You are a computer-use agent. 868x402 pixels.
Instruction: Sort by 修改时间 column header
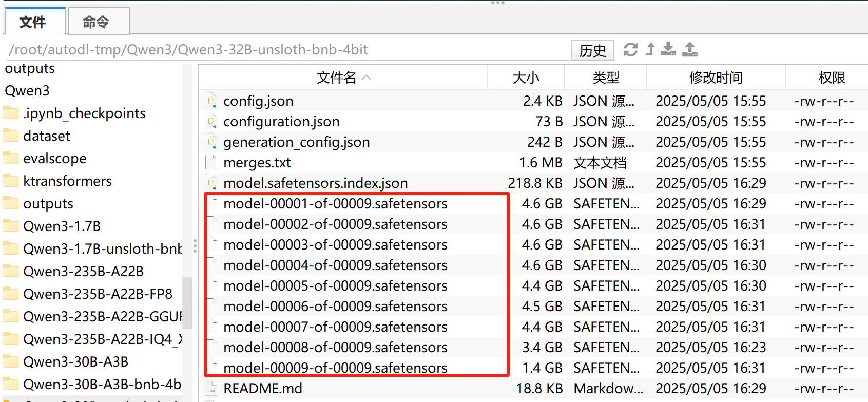(x=716, y=78)
